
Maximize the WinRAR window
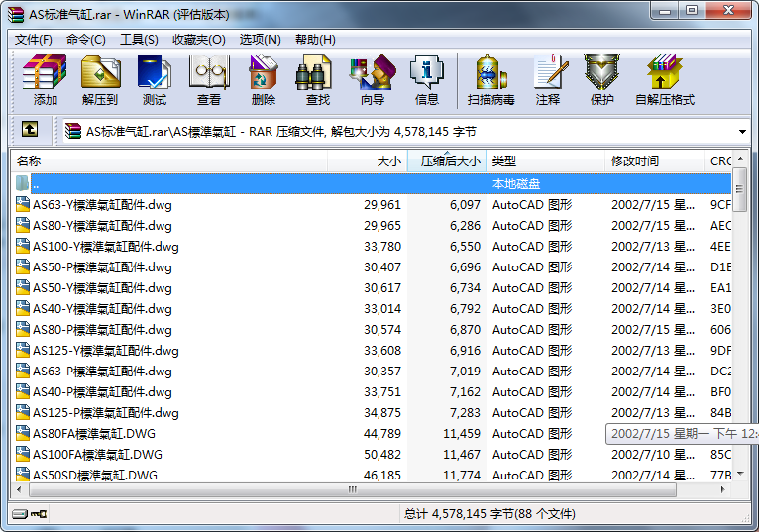[x=692, y=11]
